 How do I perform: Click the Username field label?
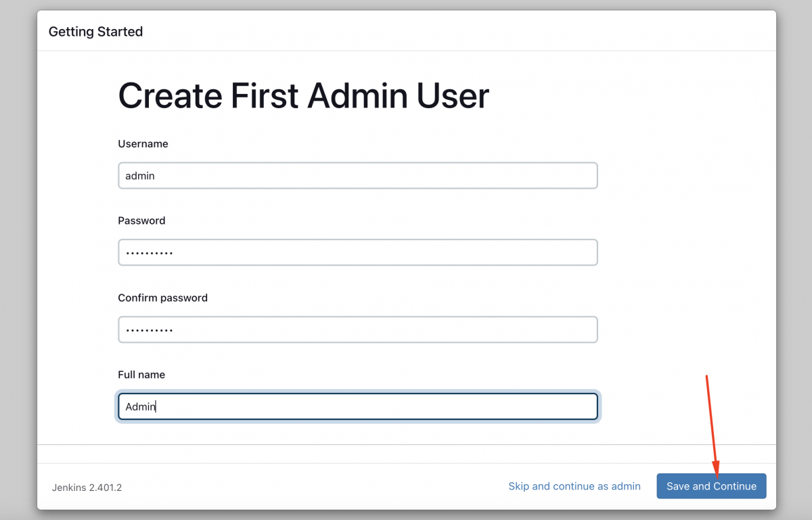click(x=143, y=144)
